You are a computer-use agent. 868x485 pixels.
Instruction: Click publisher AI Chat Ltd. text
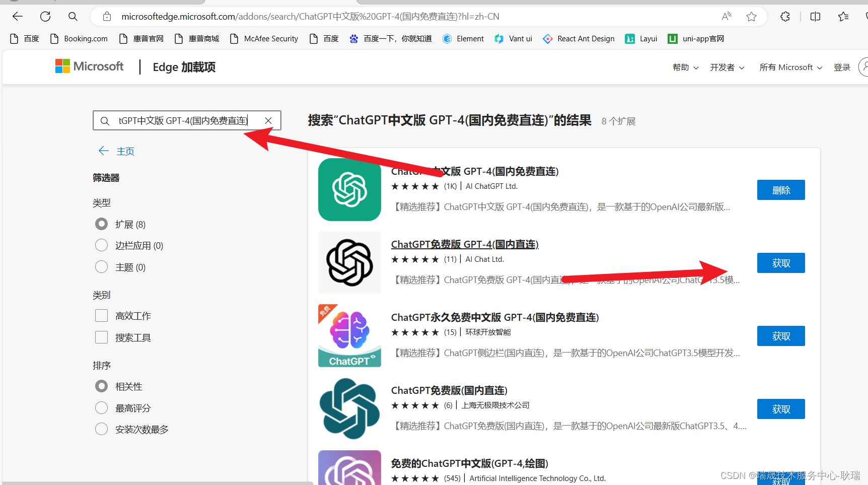tap(484, 259)
